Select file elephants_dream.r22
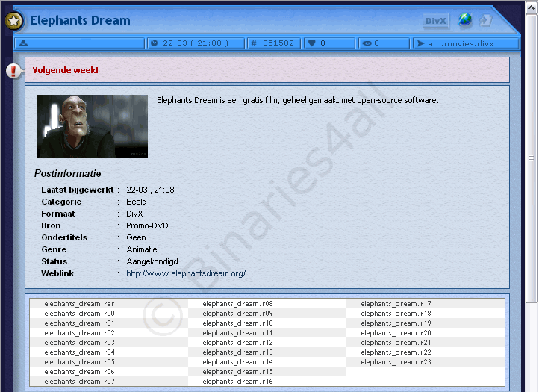Screen dimensions: 539x392 396,352
